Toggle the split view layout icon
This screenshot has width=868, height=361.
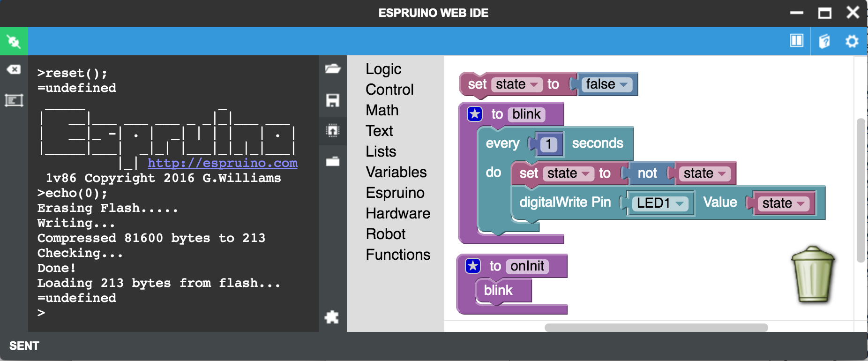click(797, 41)
